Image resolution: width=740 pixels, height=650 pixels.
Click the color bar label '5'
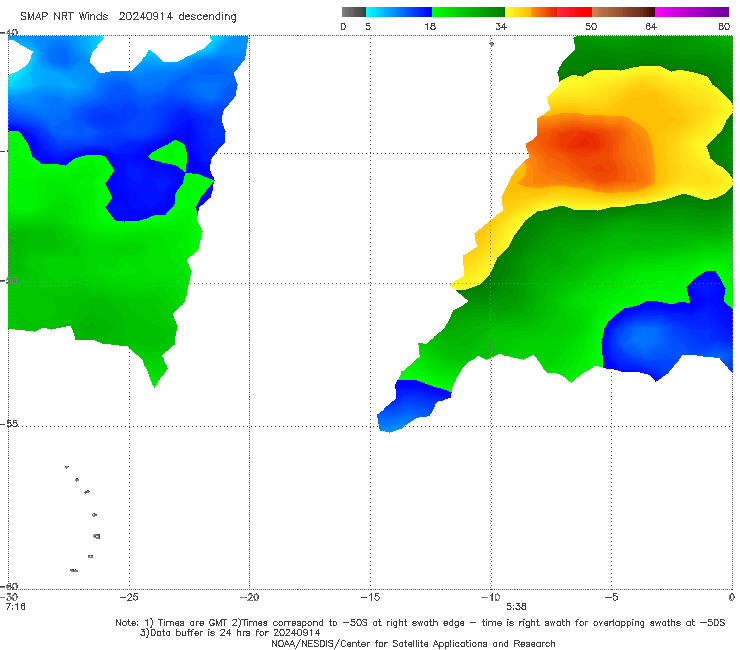click(368, 26)
